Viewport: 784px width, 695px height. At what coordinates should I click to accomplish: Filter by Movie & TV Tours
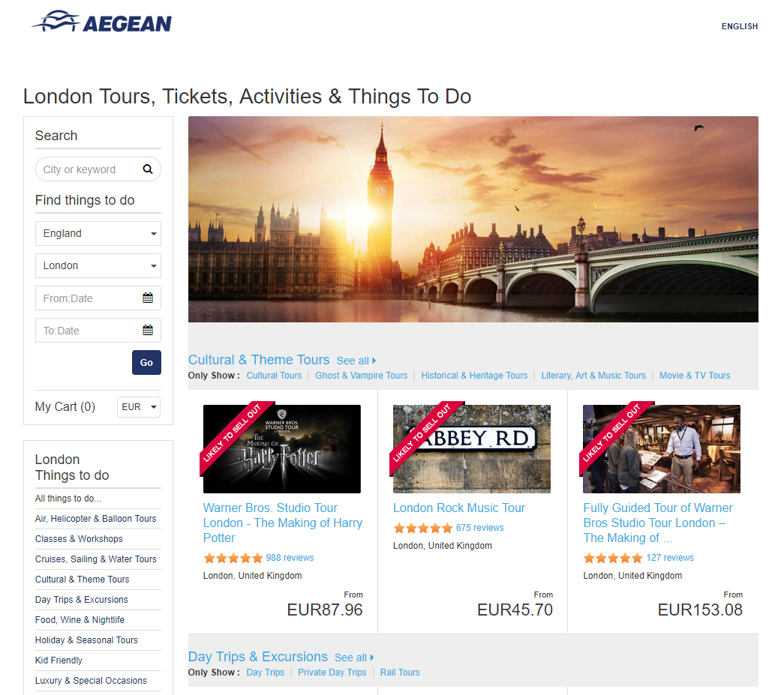tap(695, 375)
